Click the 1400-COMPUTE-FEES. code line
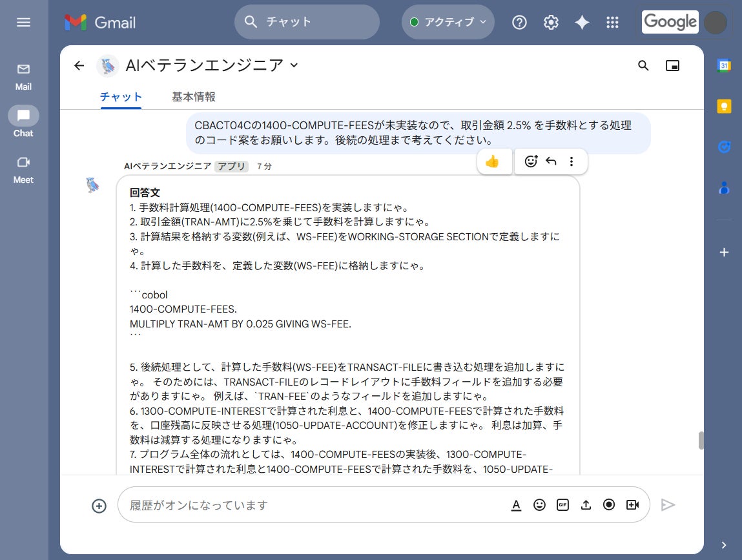This screenshot has height=560, width=742. 183,309
